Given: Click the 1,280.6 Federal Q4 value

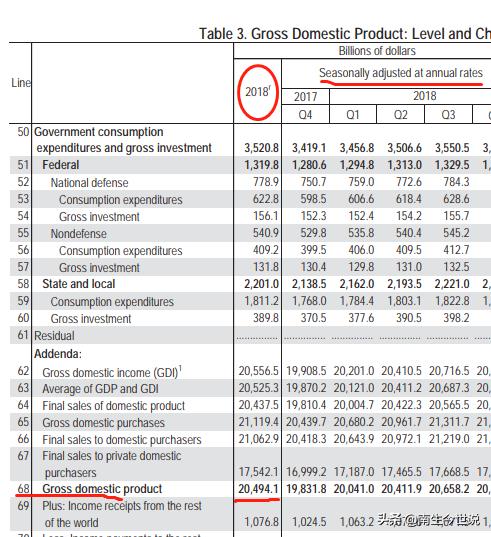Looking at the screenshot, I should pyautogui.click(x=309, y=165).
